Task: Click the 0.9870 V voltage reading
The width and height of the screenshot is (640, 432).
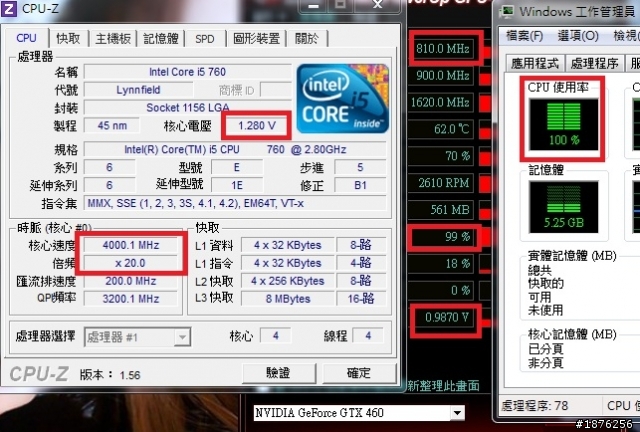Action: pos(446,317)
